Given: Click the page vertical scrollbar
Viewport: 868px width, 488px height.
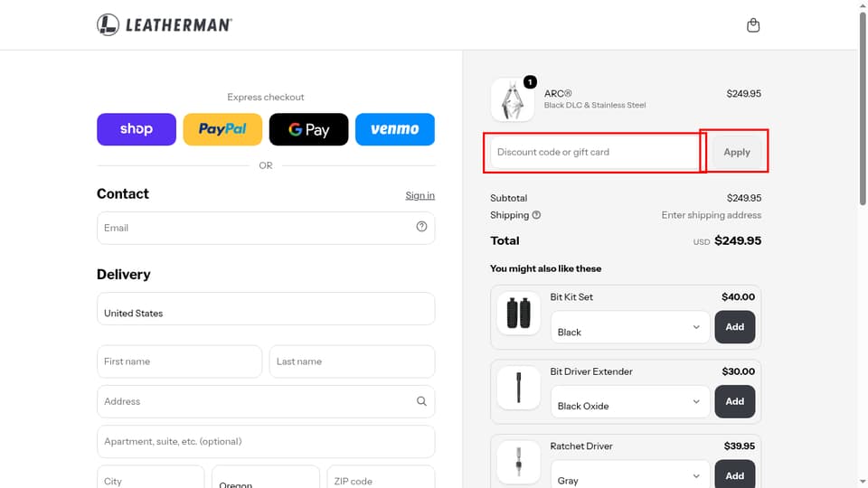Looking at the screenshot, I should coord(863,108).
